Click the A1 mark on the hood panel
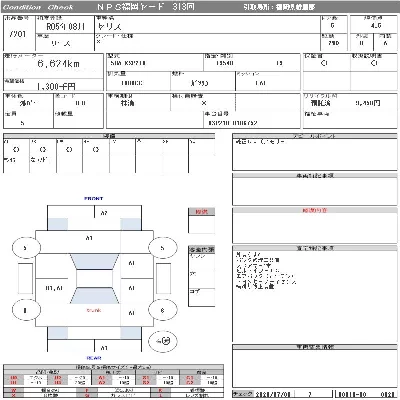This screenshot has height=400, width=400. pos(89,238)
